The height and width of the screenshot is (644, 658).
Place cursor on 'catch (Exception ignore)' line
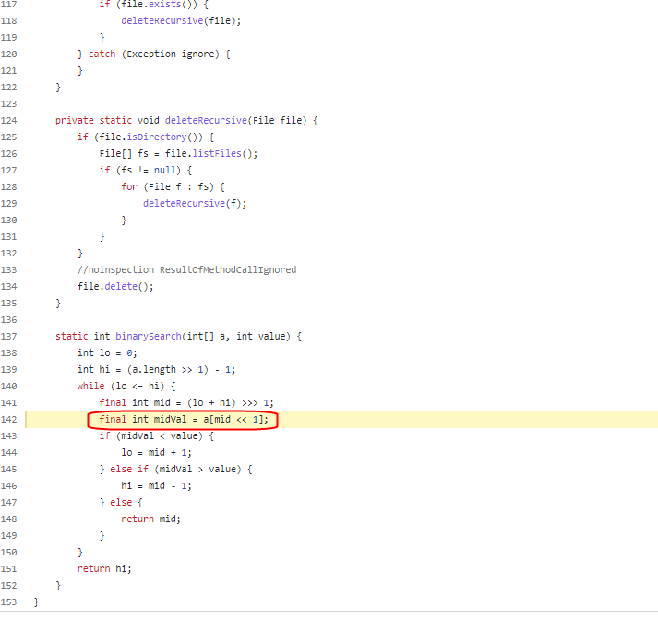[x=153, y=54]
